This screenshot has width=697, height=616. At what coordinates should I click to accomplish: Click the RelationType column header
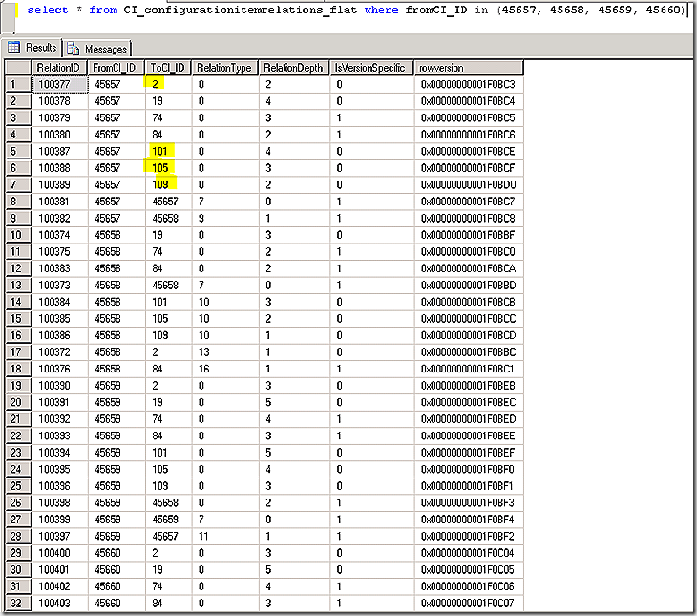[x=224, y=68]
